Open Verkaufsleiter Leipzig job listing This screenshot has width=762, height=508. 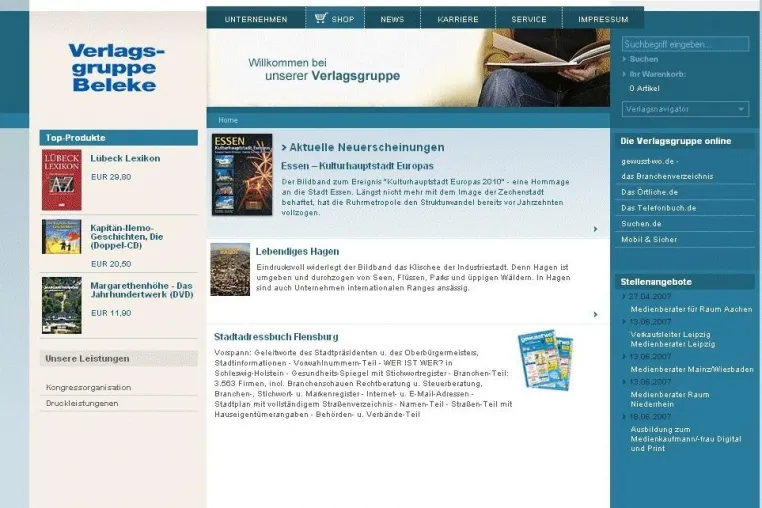pyautogui.click(x=670, y=334)
